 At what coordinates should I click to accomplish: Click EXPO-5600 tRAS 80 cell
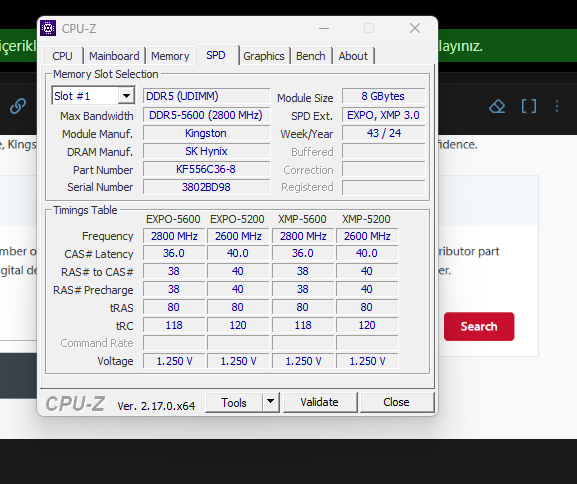click(x=174, y=307)
